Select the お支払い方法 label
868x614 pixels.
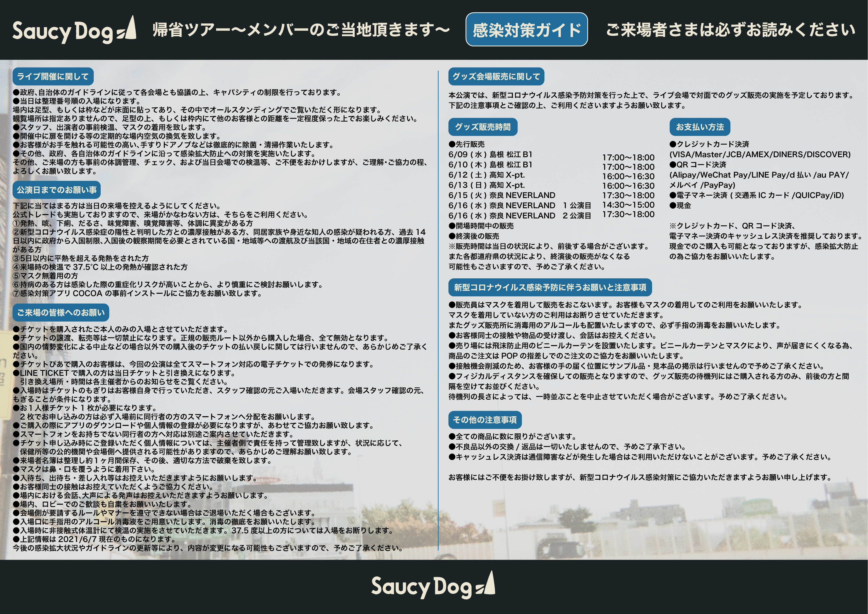[x=700, y=127]
